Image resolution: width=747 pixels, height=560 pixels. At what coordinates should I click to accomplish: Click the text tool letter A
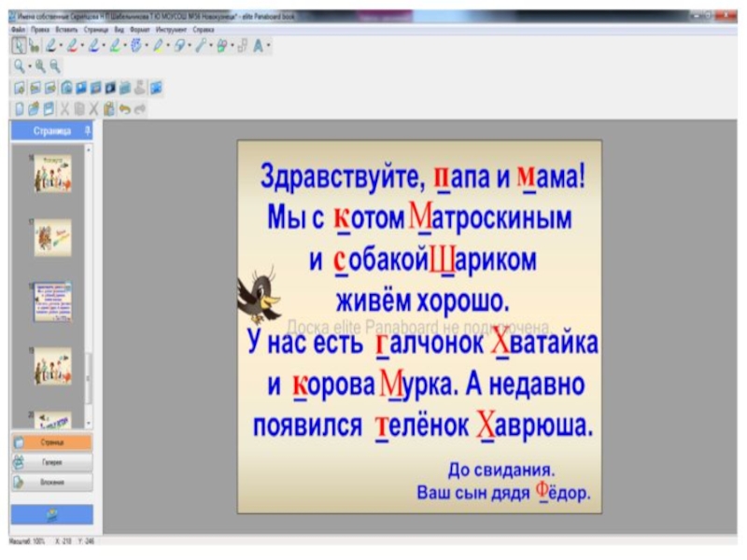258,45
